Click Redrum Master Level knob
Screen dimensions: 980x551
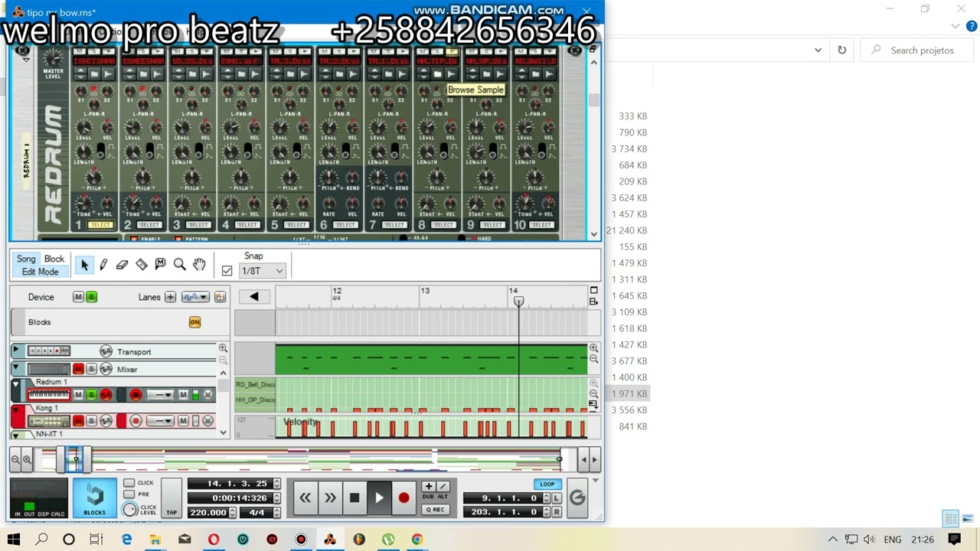(53, 58)
